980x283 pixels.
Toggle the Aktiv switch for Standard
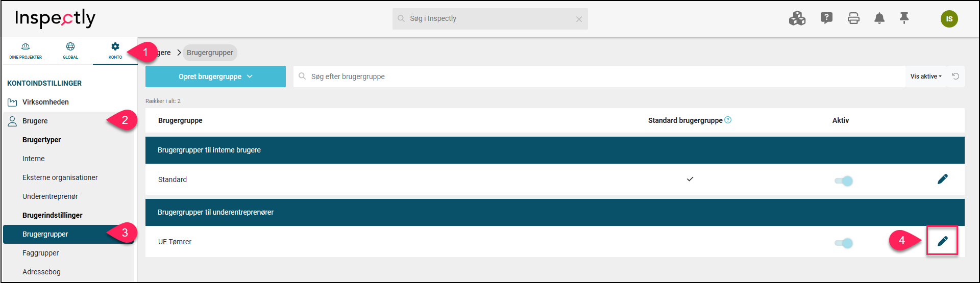tap(844, 181)
